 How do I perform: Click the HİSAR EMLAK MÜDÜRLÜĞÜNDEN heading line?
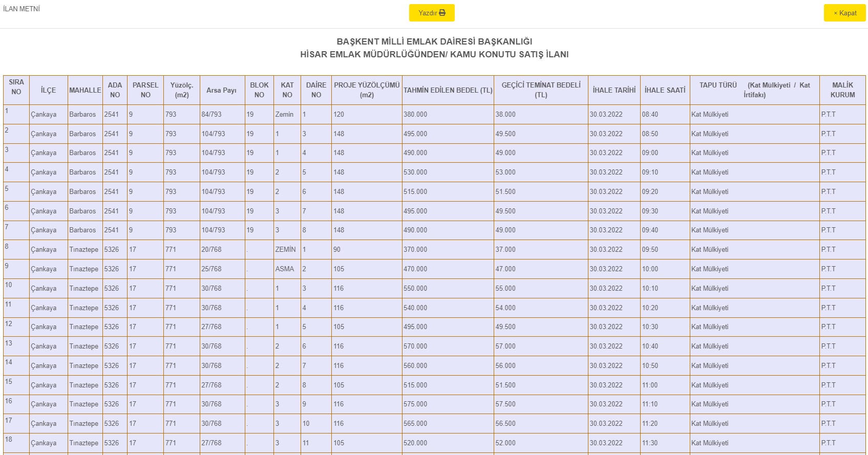pos(434,54)
